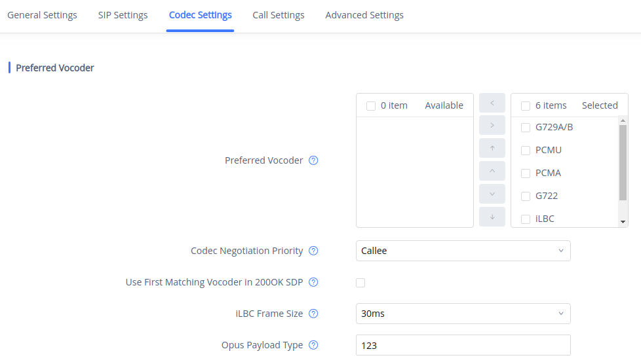
Task: Select all items in Selected list
Action: 526,105
